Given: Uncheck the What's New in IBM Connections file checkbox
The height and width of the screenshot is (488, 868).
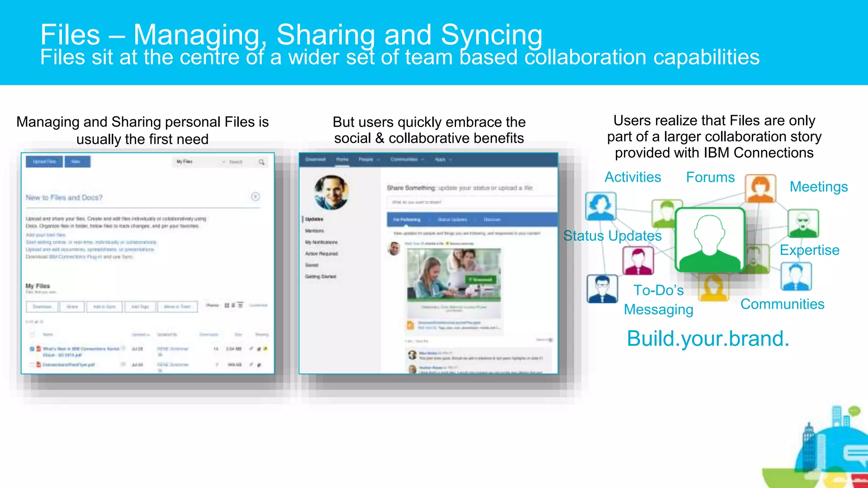Looking at the screenshot, I should (x=32, y=349).
